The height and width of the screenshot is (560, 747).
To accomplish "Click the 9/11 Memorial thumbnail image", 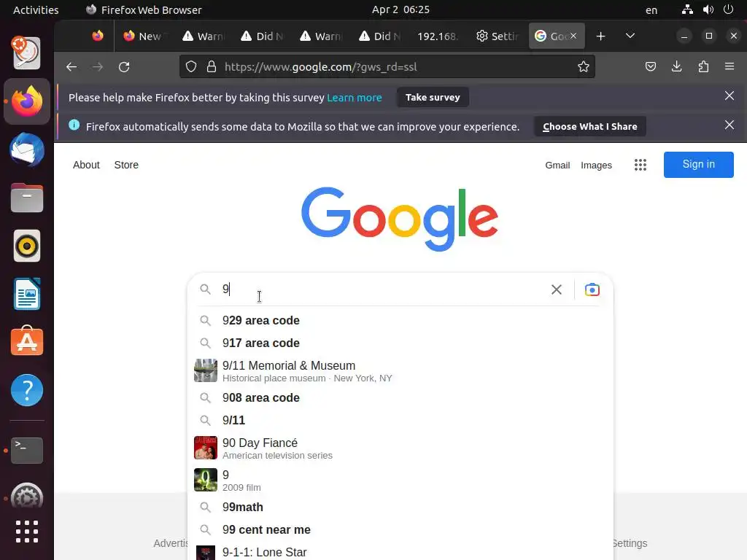I will tap(206, 370).
